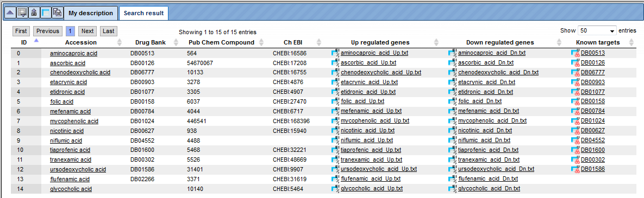This screenshot has height=198, width=644.
Task: Click the save table down-arrow icon
Action: [x=22, y=13]
